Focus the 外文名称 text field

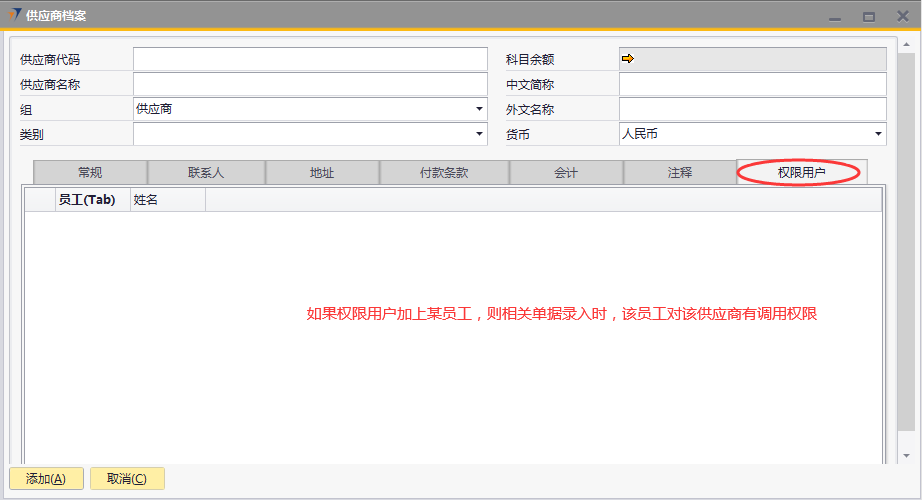pos(752,109)
